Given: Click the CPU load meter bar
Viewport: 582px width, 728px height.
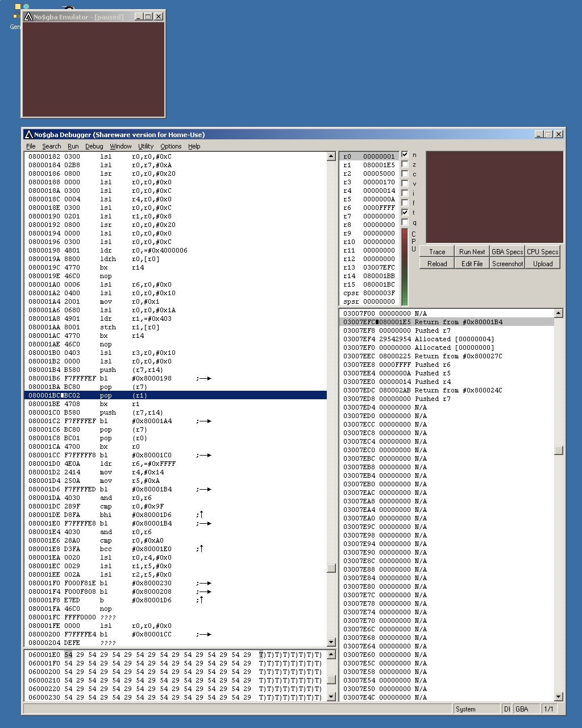Looking at the screenshot, I should pyautogui.click(x=405, y=266).
